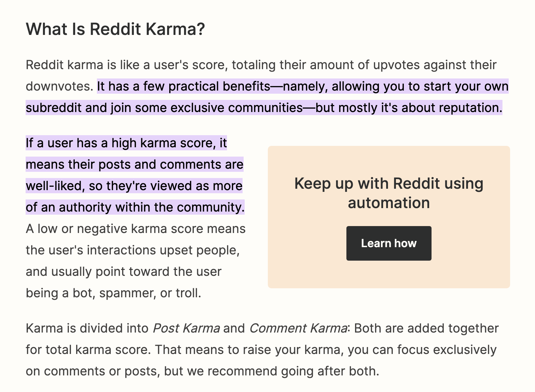Click the Learn how button
Image resolution: width=535 pixels, height=392 pixels.
coord(389,243)
